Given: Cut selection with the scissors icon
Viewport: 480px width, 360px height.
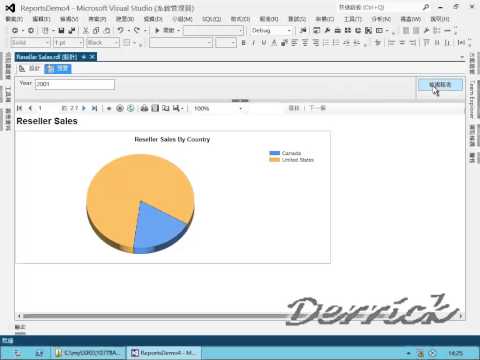Looking at the screenshot, I should tap(86, 31).
